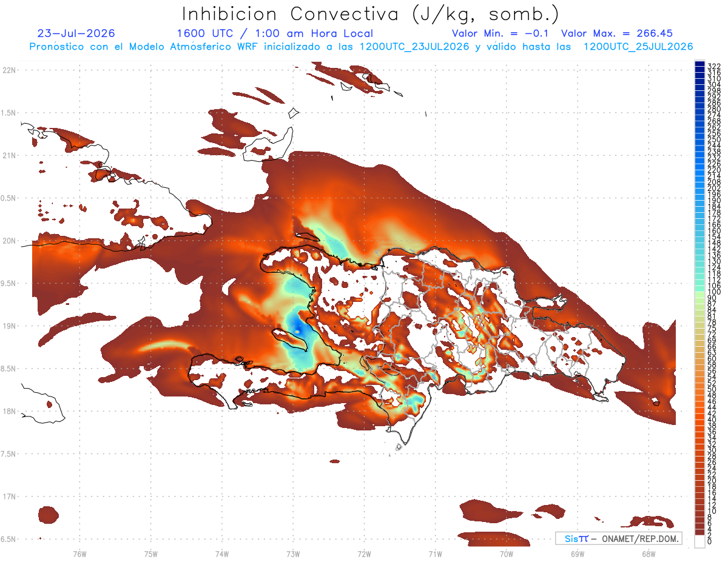This screenshot has height=562, width=728.
Task: Click the '100' value on the color scale
Action: 714,292
